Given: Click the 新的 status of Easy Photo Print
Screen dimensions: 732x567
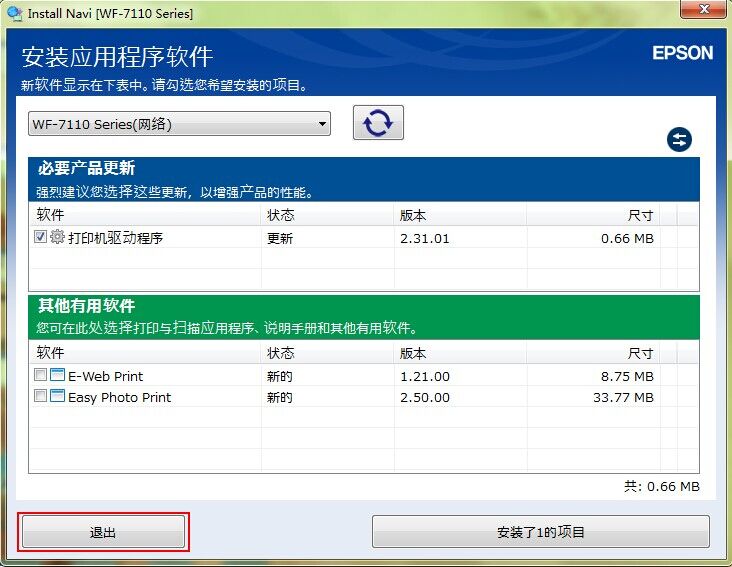Looking at the screenshot, I should point(280,397).
